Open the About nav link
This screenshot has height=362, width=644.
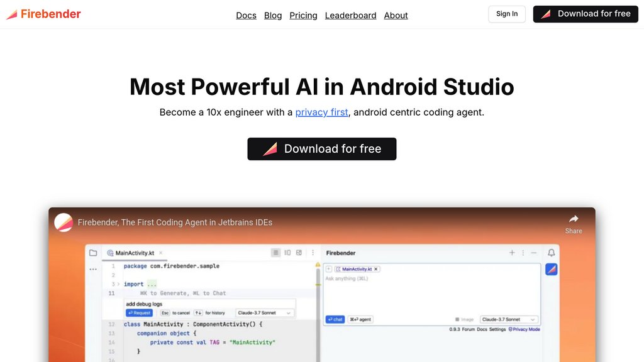click(396, 16)
